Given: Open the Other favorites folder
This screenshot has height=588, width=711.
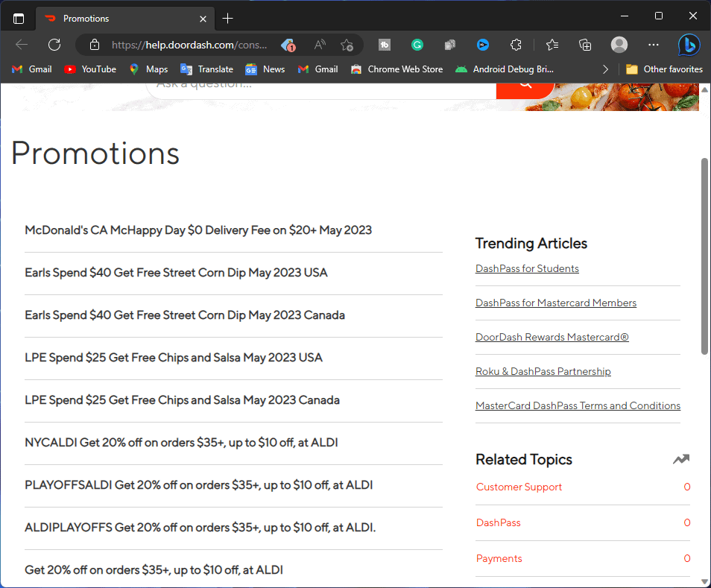Looking at the screenshot, I should 664,69.
